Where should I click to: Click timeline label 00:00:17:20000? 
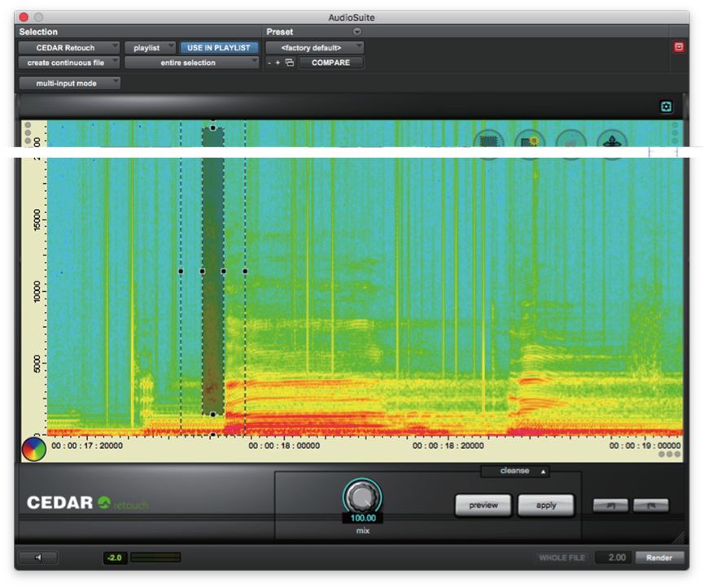point(87,446)
